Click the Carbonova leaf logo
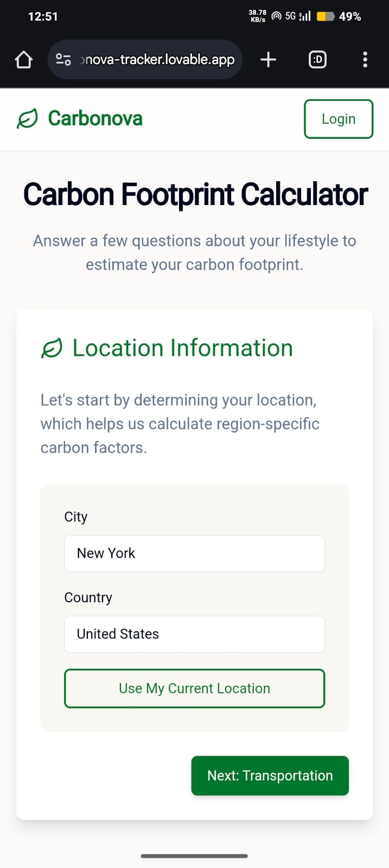The height and width of the screenshot is (868, 389). coord(27,118)
